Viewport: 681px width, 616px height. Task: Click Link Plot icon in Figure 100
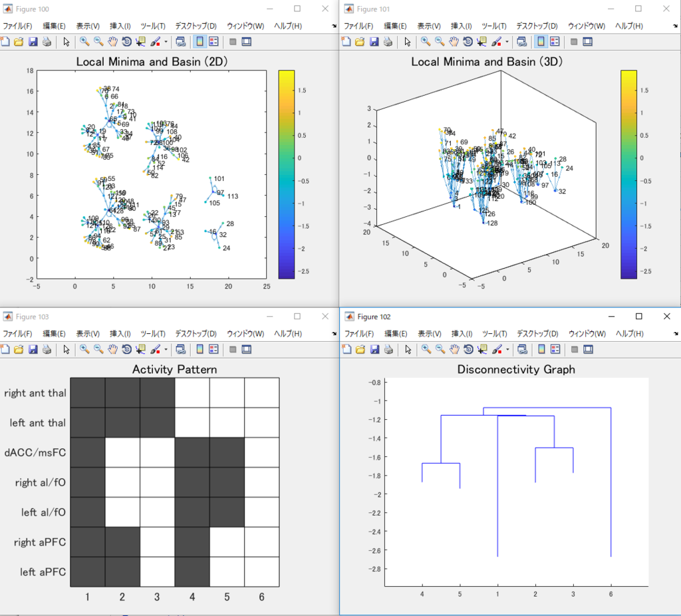pos(181,42)
